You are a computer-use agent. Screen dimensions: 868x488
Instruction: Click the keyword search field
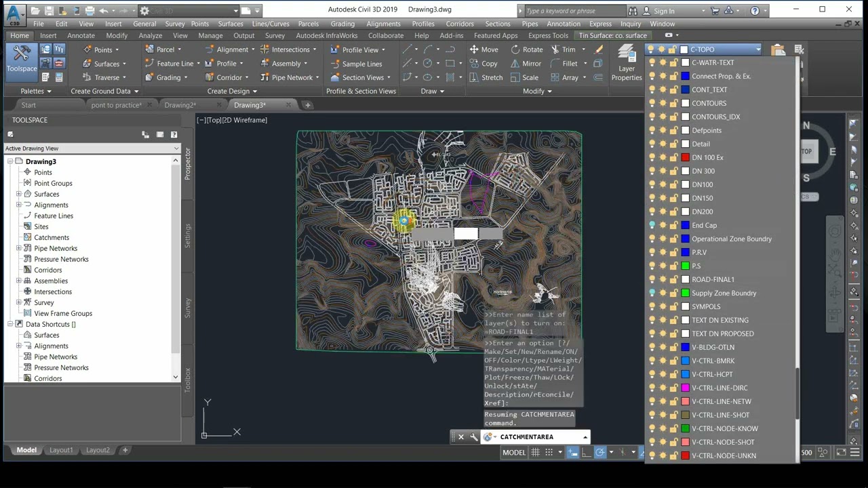[x=574, y=11]
